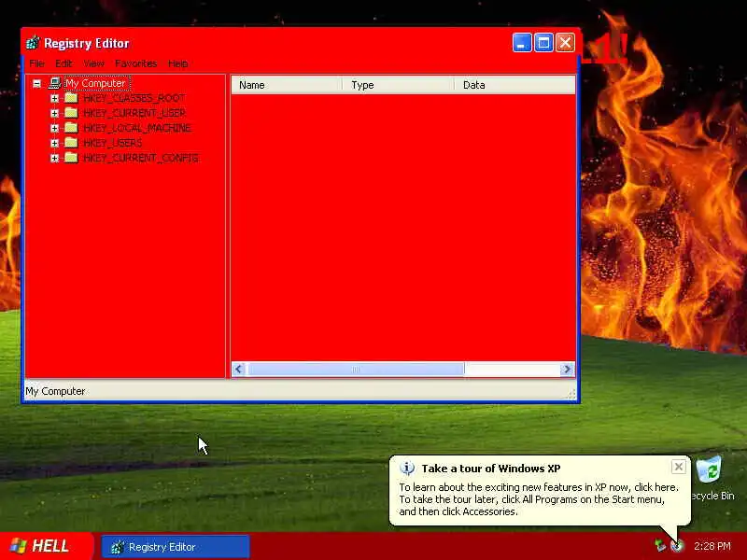Maximize the Registry Editor window
Screen dimensions: 747x560
[x=543, y=43]
